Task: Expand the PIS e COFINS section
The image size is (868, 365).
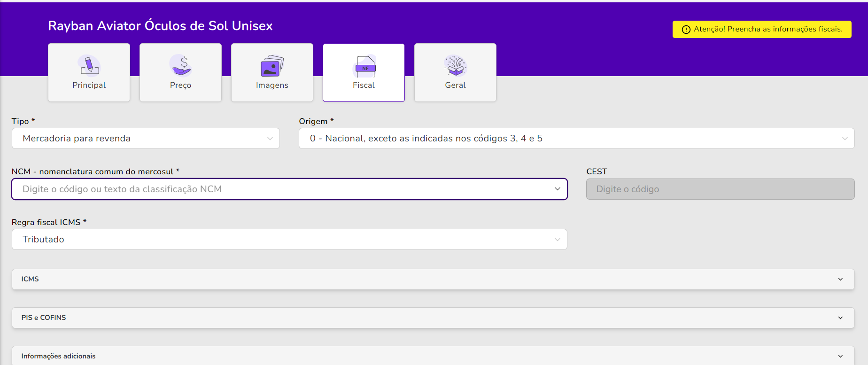Action: point(433,318)
